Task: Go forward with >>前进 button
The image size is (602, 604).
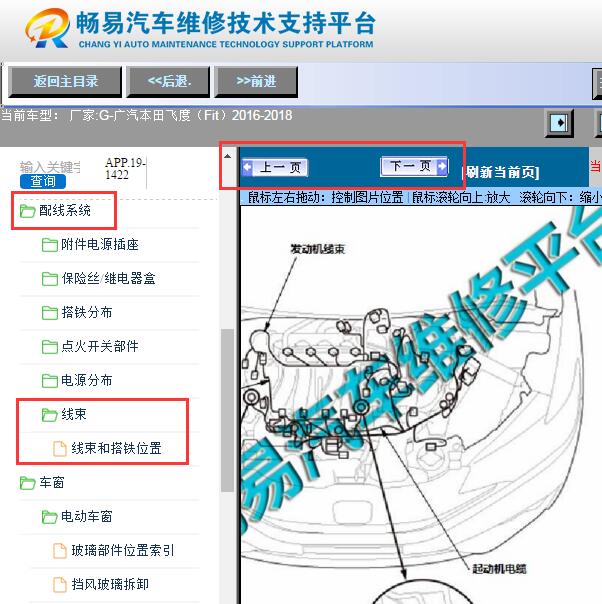Action: (x=256, y=81)
